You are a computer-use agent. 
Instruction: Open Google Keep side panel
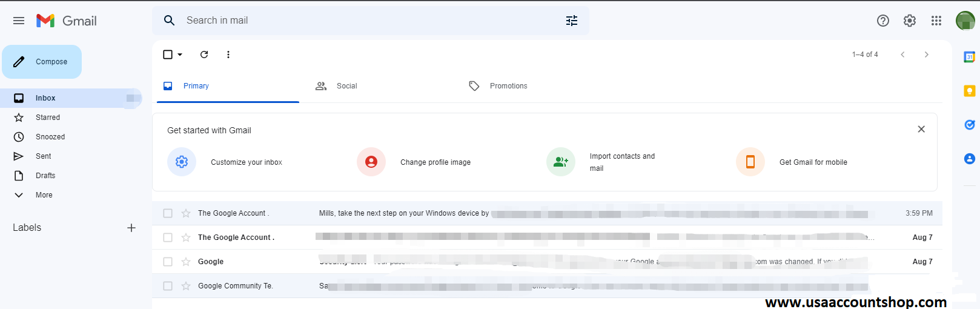point(969,91)
